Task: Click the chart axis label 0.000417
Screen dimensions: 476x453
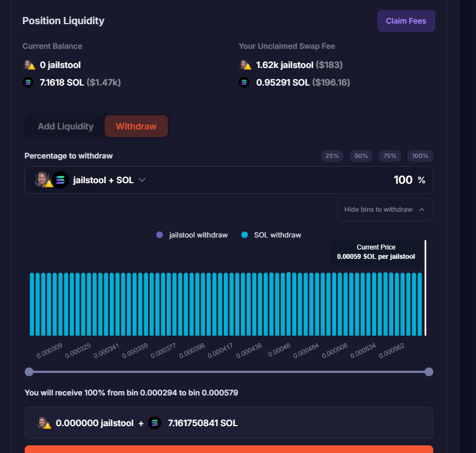Action: pos(220,350)
